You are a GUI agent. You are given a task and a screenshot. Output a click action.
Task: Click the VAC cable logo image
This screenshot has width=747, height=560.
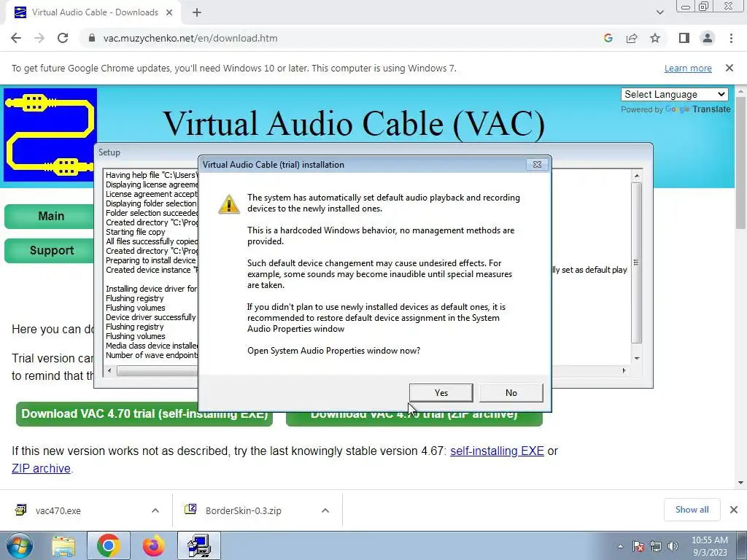[x=50, y=135]
